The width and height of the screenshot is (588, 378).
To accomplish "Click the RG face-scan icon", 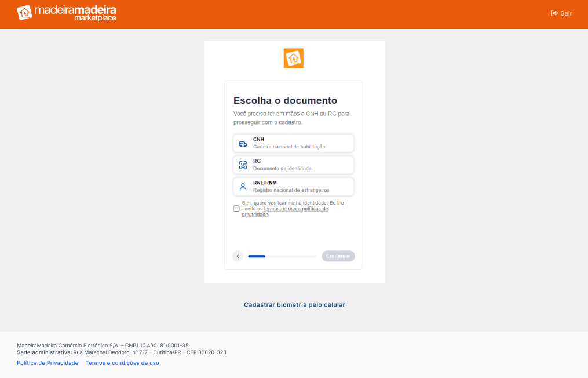I will click(x=243, y=165).
